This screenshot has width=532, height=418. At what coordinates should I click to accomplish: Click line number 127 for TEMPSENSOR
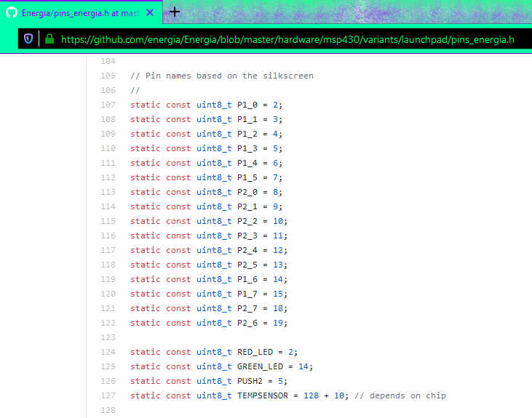click(x=108, y=395)
